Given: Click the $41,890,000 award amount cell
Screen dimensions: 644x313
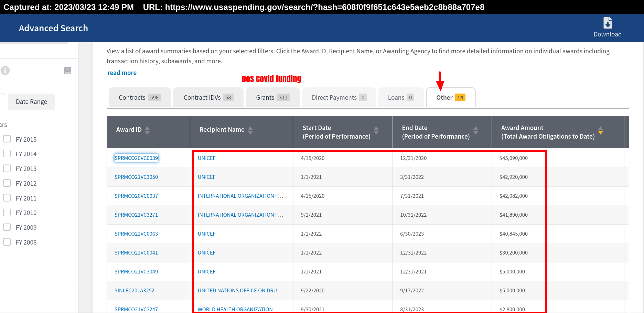Looking at the screenshot, I should click(514, 215).
